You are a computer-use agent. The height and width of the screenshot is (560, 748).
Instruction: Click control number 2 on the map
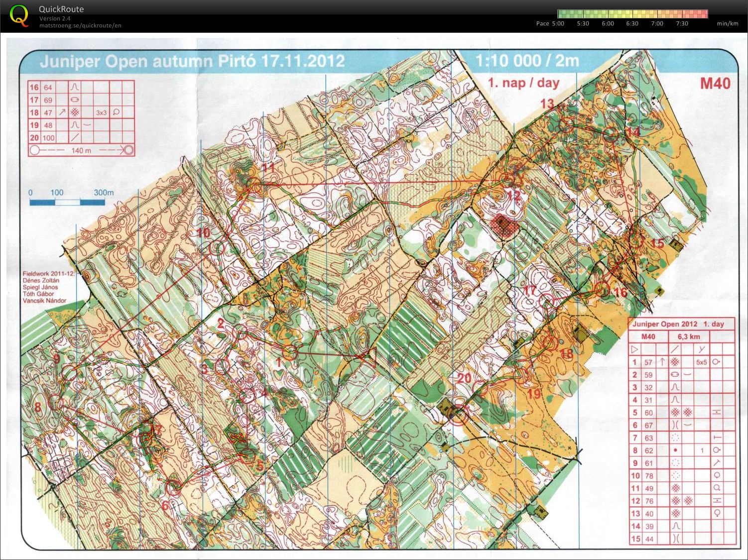point(221,323)
